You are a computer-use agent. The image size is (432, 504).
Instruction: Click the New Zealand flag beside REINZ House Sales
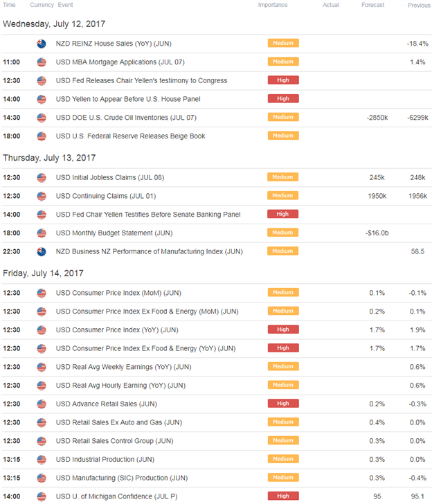click(x=42, y=44)
